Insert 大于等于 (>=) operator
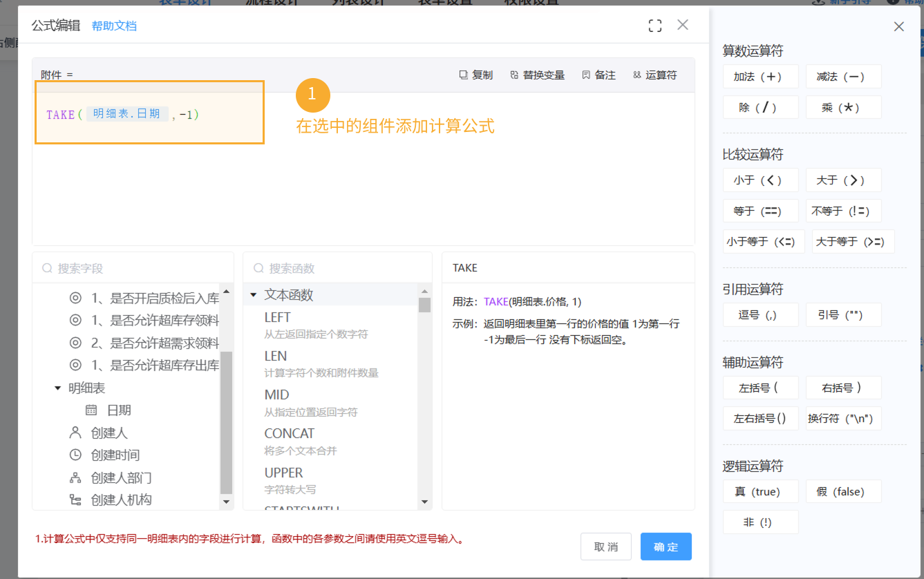Image resolution: width=924 pixels, height=579 pixels. (x=853, y=241)
